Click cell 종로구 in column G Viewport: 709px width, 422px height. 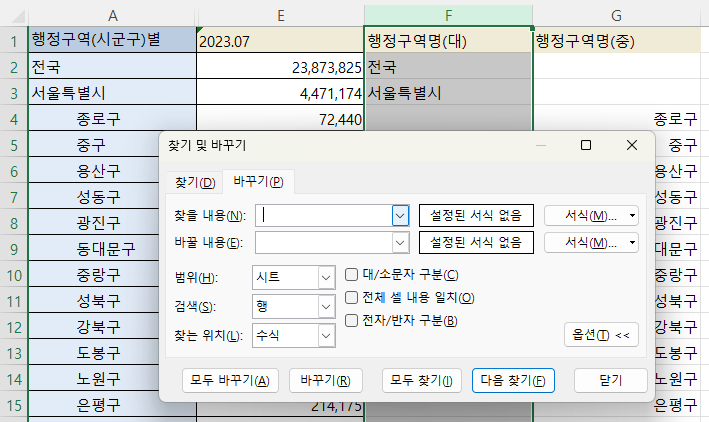617,119
